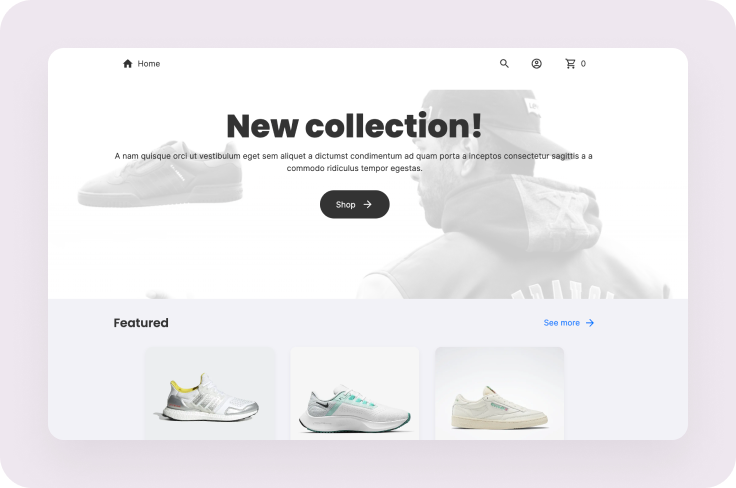This screenshot has width=736, height=488.
Task: Click the Shop button
Action: [354, 204]
